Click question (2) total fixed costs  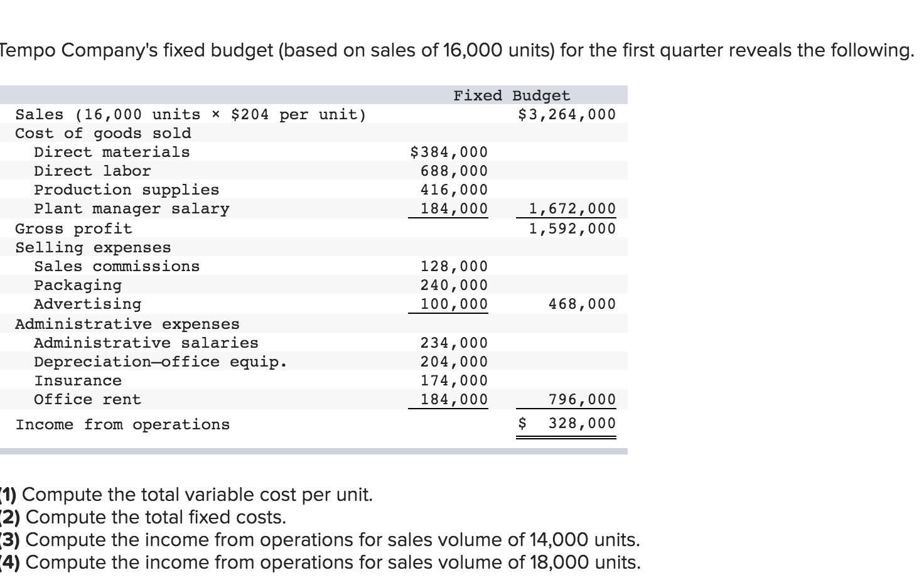coord(143,517)
